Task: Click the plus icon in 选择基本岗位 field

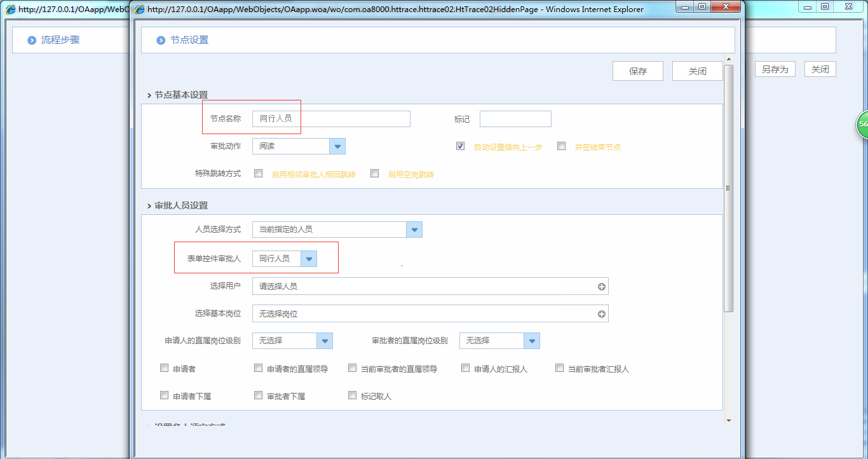Action: 601,314
